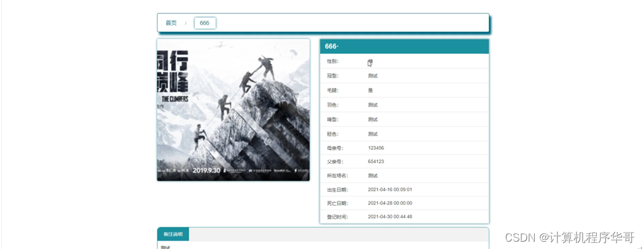Click the 父亲号 field label
644x249 pixels.
(x=335, y=162)
